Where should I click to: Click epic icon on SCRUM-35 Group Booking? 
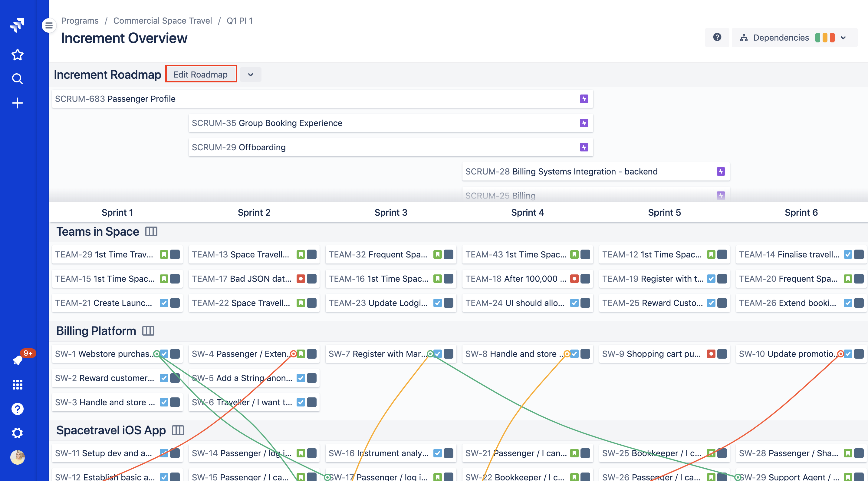pyautogui.click(x=584, y=123)
